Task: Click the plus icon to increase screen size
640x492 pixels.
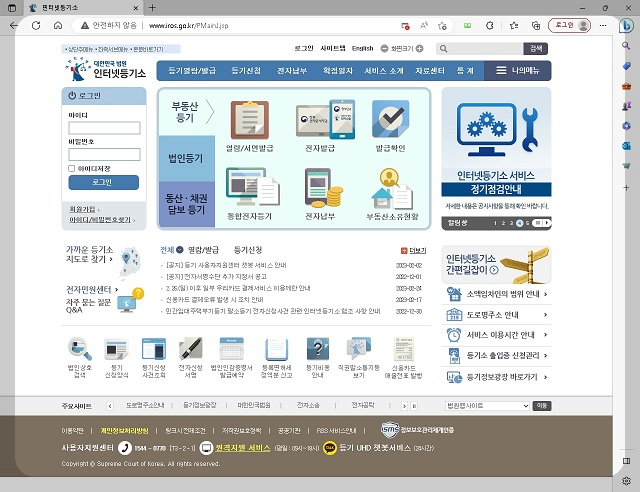Action: [419, 49]
